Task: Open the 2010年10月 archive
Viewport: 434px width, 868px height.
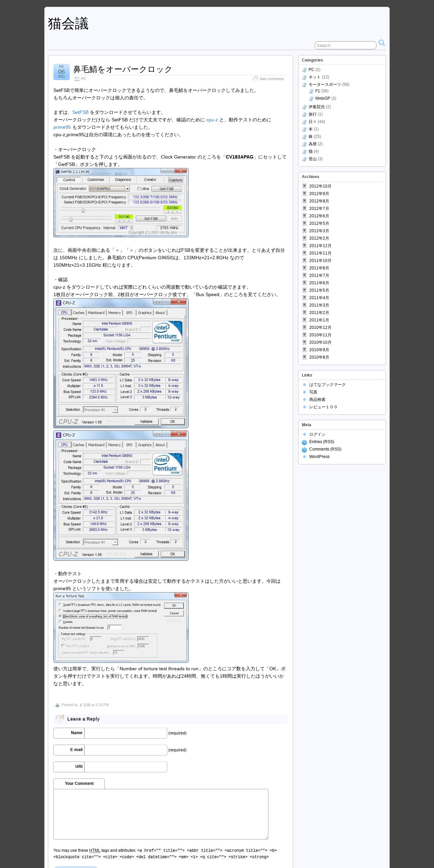Action: pyautogui.click(x=320, y=342)
